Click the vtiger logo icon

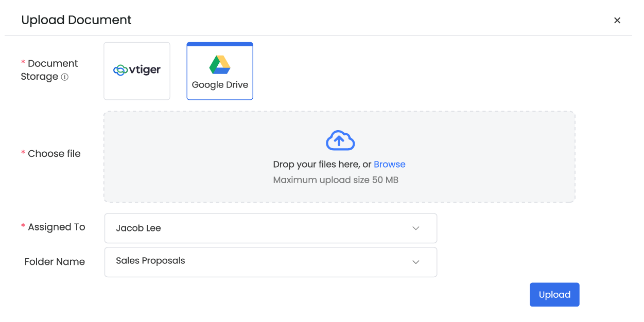[137, 70]
